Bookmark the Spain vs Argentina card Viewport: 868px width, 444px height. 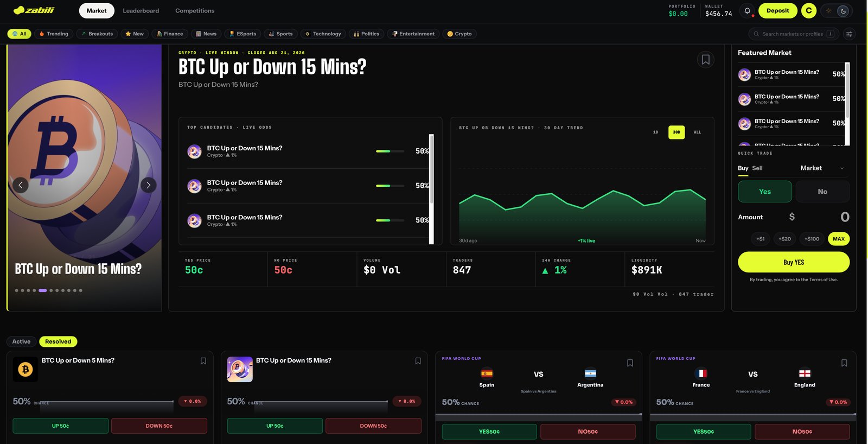630,363
